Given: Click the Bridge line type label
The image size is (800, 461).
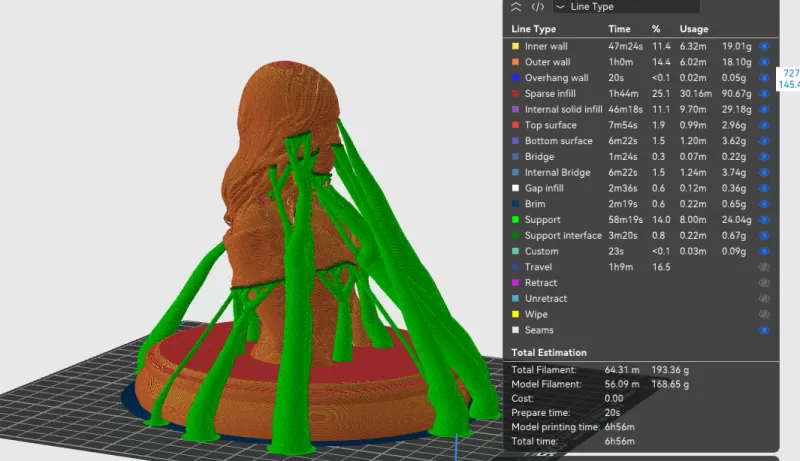Looking at the screenshot, I should pos(539,157).
